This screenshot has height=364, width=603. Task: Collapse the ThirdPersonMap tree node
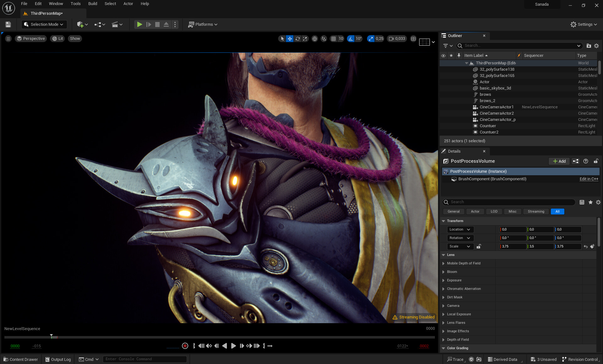tap(467, 63)
